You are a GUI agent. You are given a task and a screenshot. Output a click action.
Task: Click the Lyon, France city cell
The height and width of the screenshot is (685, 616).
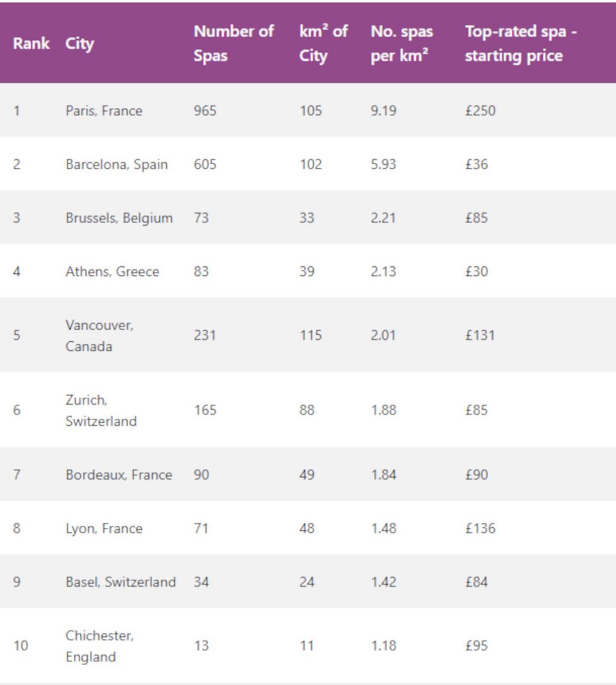[x=104, y=529]
